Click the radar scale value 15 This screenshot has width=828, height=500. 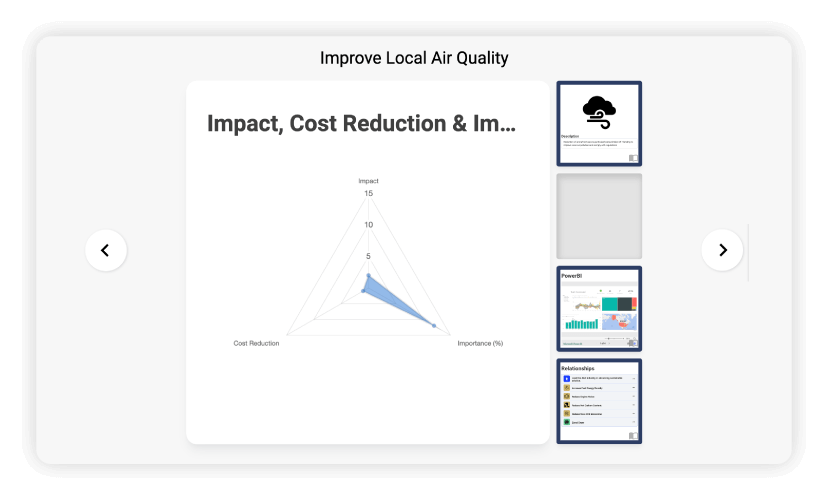369,193
